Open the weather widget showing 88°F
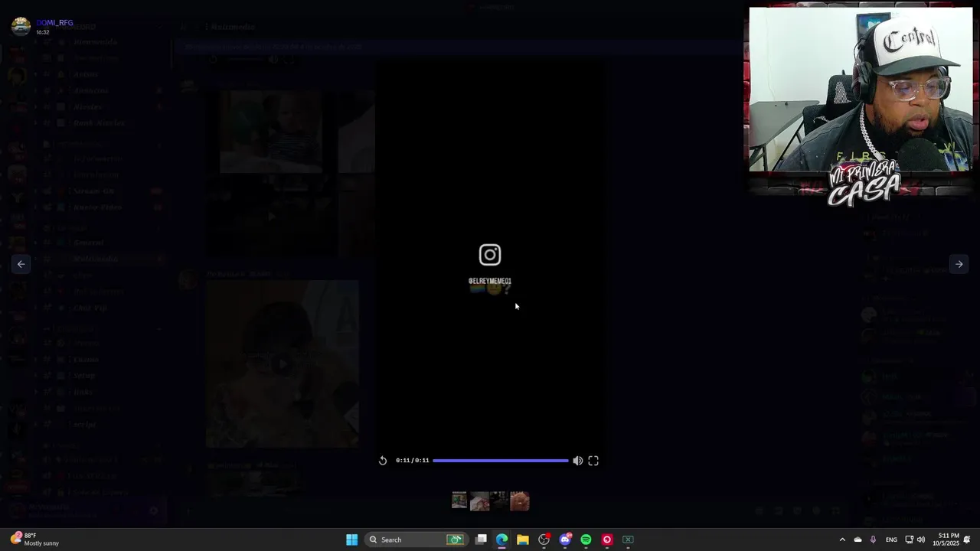This screenshot has height=551, width=980. click(x=34, y=540)
